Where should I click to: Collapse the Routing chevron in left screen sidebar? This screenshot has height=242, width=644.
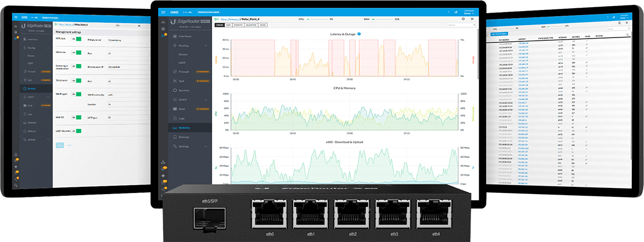(48, 47)
